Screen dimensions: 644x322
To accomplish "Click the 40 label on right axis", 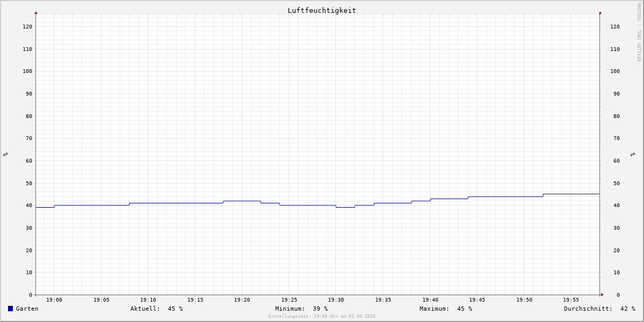I will (x=617, y=205).
